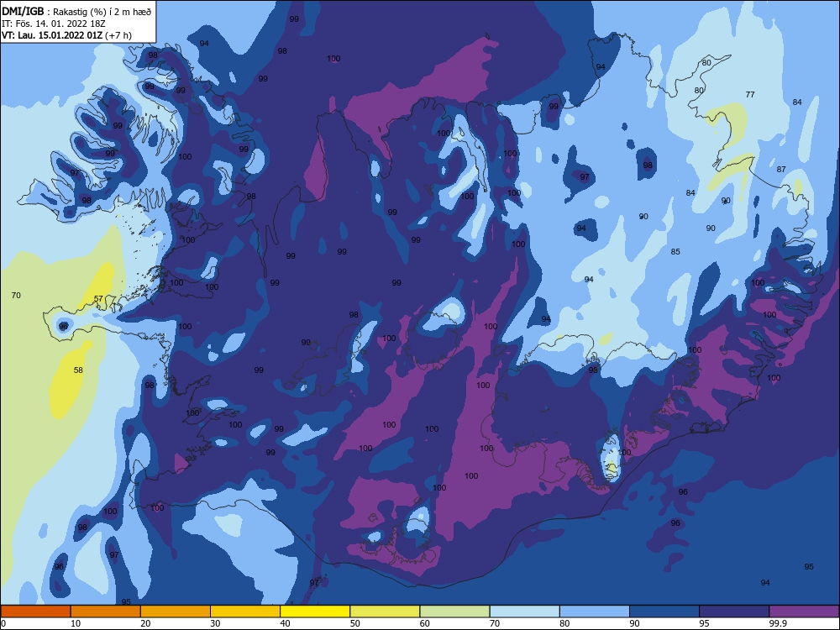Click the 80–90 sky blue legend swatch
This screenshot has width=840, height=630.
click(x=595, y=612)
